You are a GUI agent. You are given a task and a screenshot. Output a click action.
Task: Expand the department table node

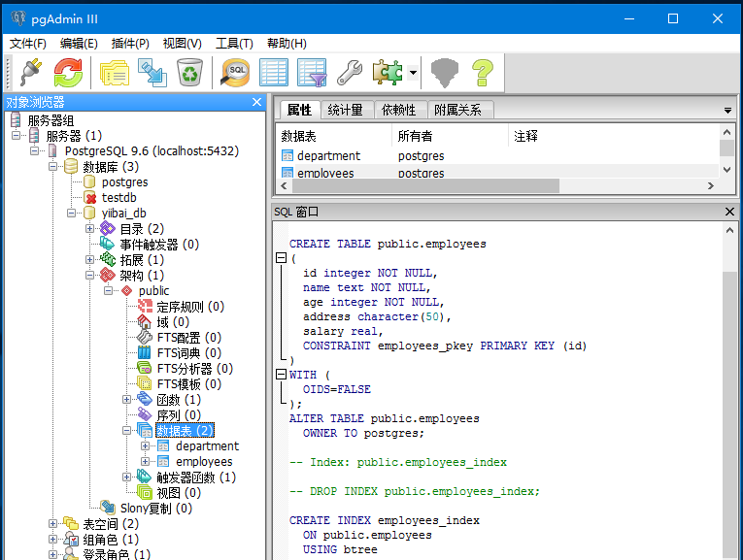click(146, 445)
